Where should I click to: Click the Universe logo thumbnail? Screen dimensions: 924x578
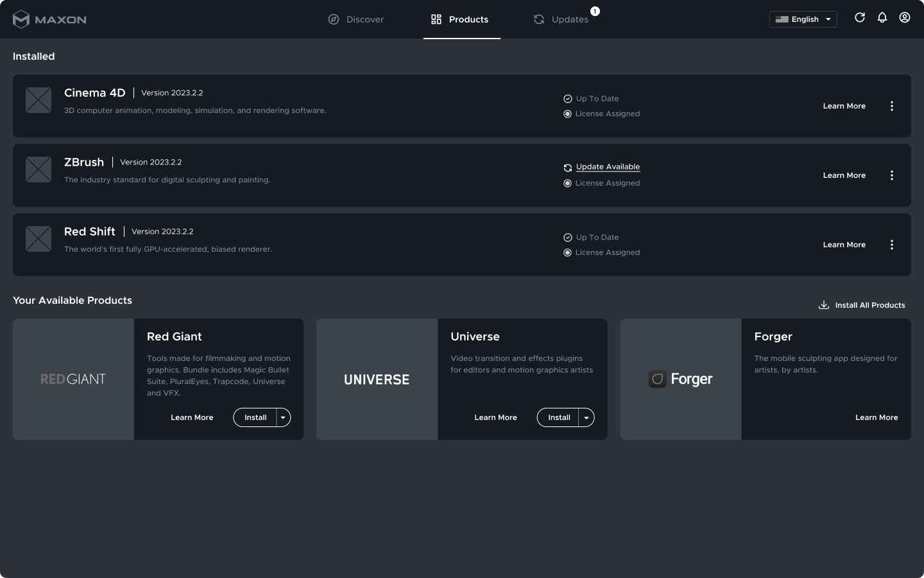tap(377, 379)
